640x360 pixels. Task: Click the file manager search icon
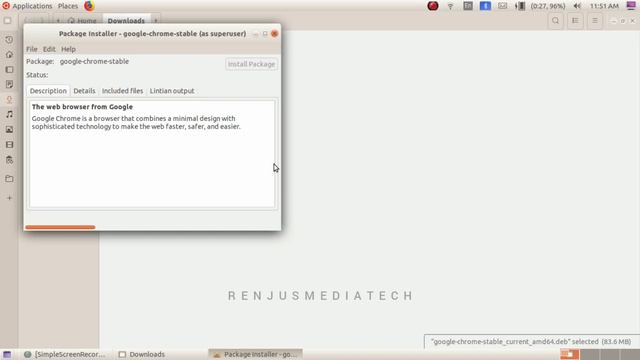click(x=556, y=21)
